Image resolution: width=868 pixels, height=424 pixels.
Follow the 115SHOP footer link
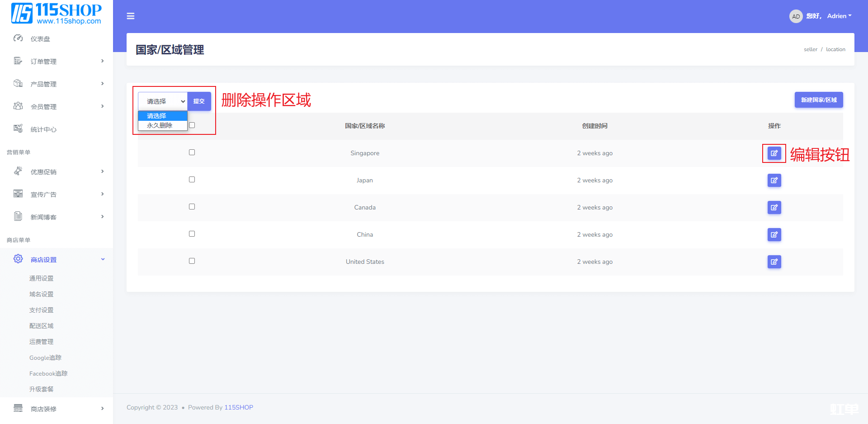pos(239,407)
